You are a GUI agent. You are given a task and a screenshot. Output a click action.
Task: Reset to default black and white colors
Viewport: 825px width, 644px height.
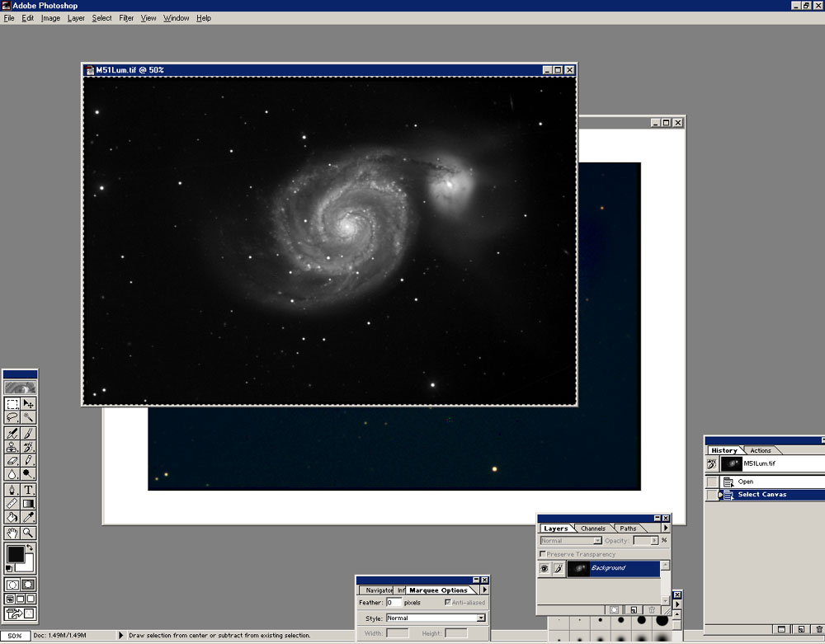[x=9, y=569]
